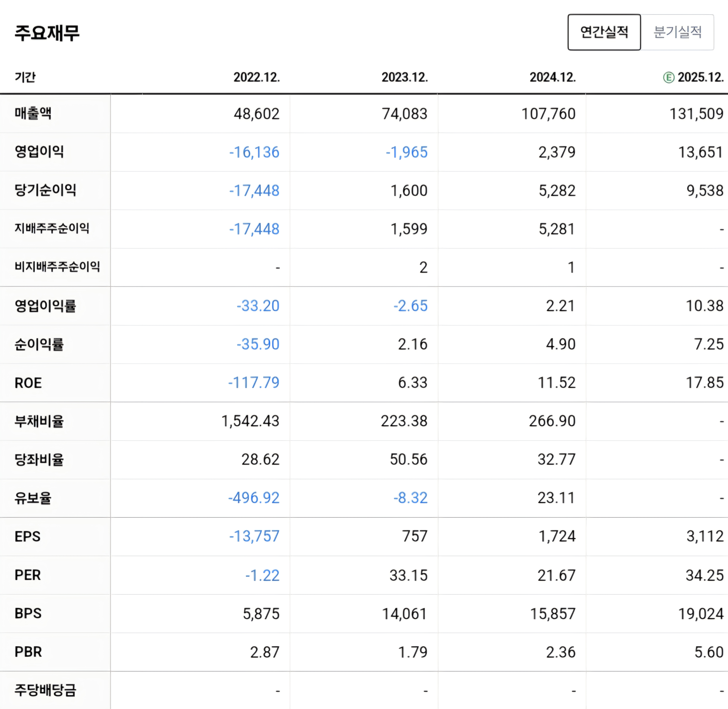Click the 2022.12. column header

point(256,77)
